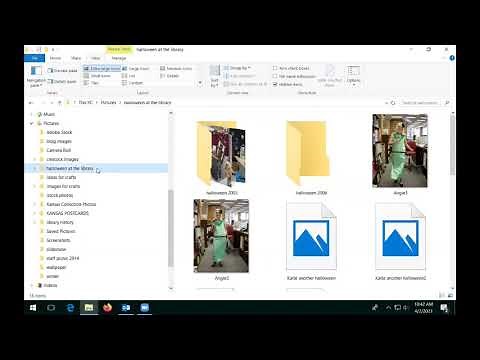Open the File tab
Image resolution: width=480 pixels, height=360 pixels.
click(x=34, y=58)
